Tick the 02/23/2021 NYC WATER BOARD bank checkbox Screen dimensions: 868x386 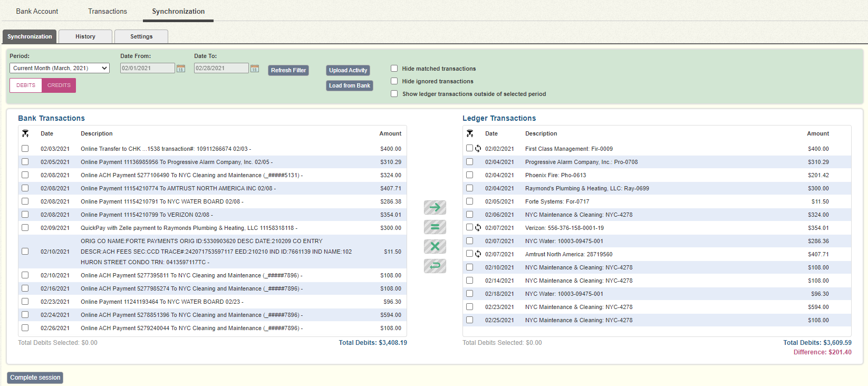25,302
